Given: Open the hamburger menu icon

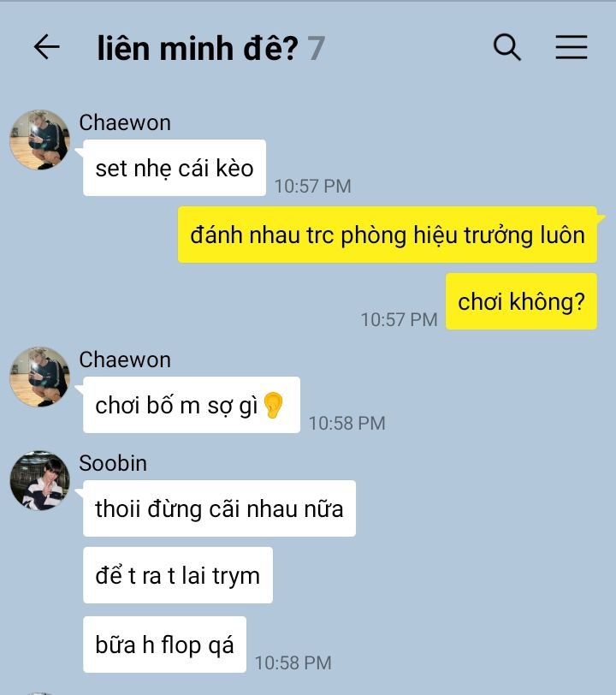Looking at the screenshot, I should tap(572, 46).
